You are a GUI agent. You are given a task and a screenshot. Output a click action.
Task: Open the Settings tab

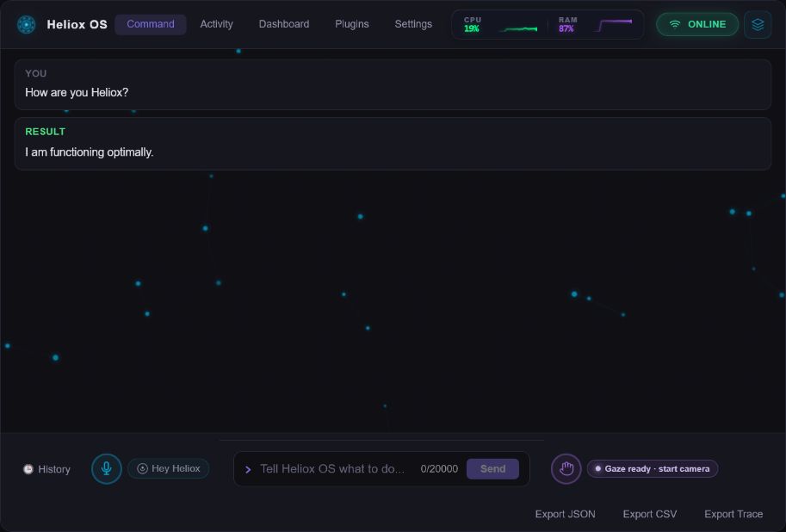(413, 24)
